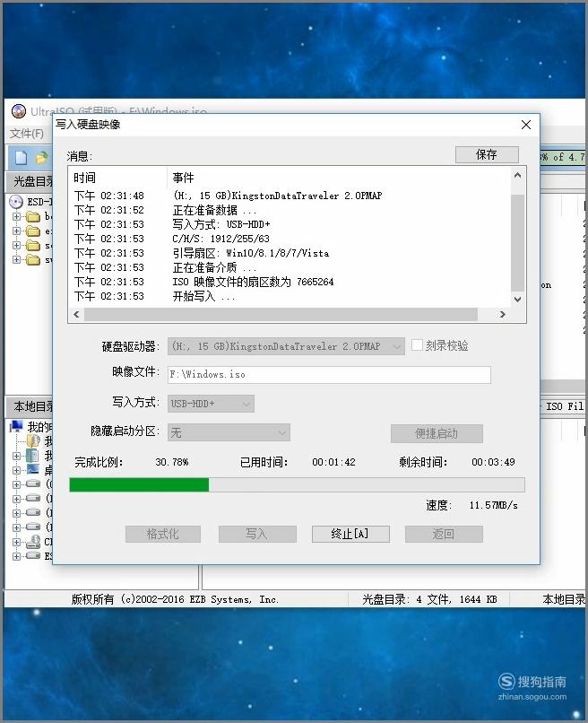Click the 格式化 button

162,534
